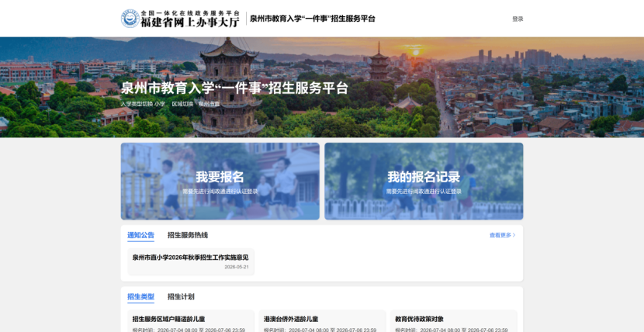Open the 教育优待政策对象 card
The width and height of the screenshot is (644, 332).
click(x=453, y=321)
